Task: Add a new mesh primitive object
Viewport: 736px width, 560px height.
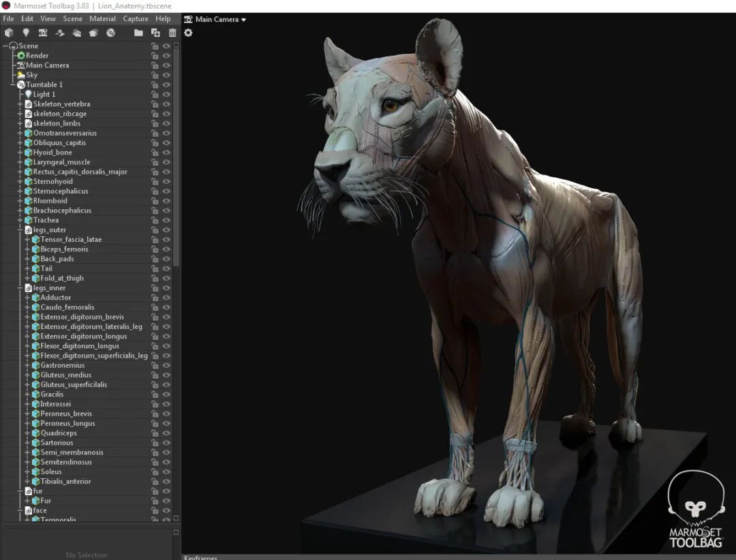Action: (9, 33)
